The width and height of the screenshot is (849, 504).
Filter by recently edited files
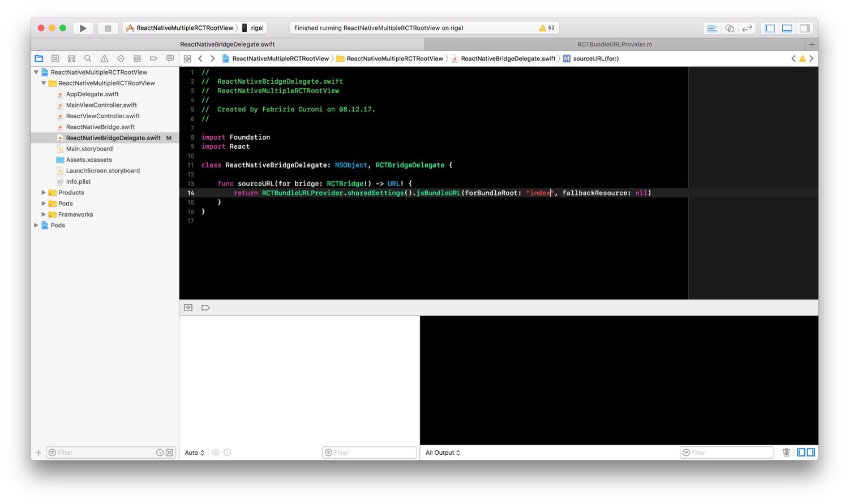pyautogui.click(x=160, y=453)
